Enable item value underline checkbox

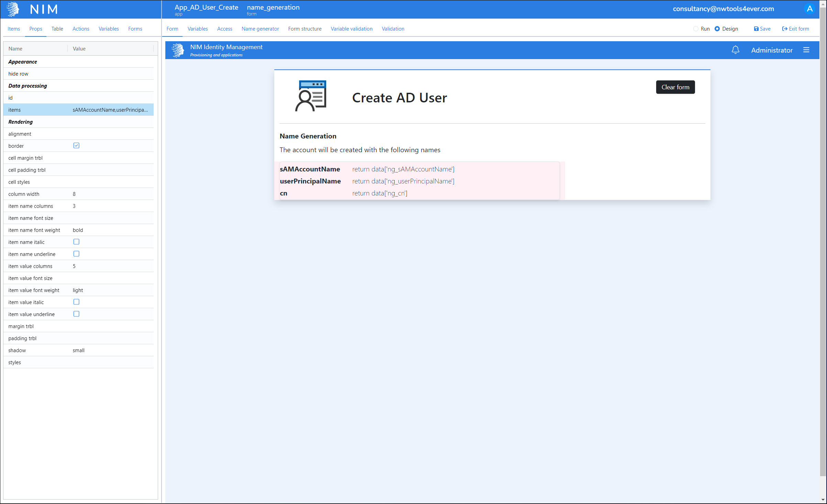coord(76,314)
